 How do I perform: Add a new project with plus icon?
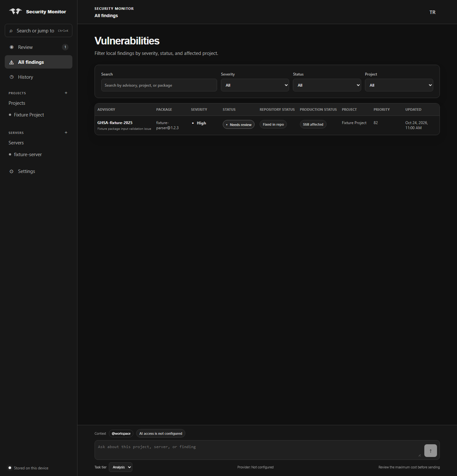[x=66, y=93]
